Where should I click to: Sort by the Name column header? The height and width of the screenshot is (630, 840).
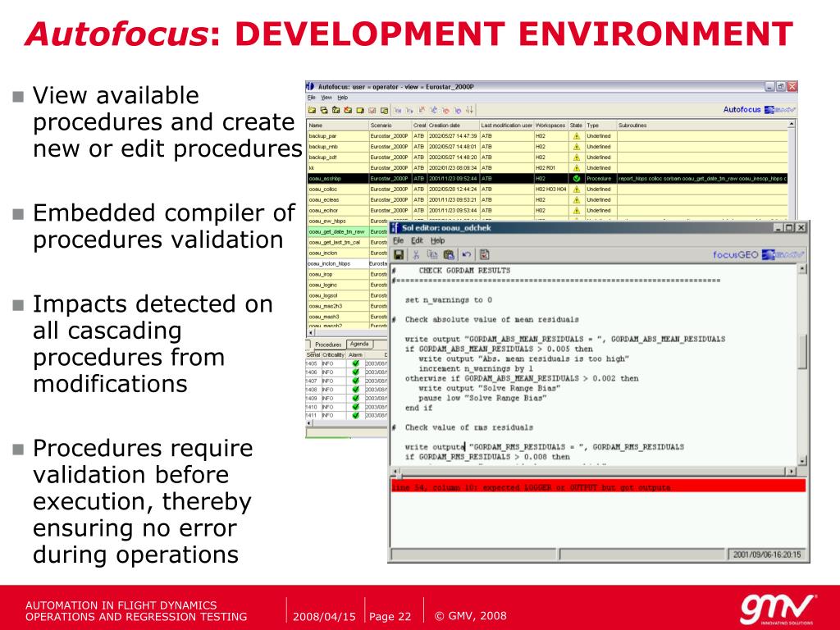pyautogui.click(x=338, y=126)
